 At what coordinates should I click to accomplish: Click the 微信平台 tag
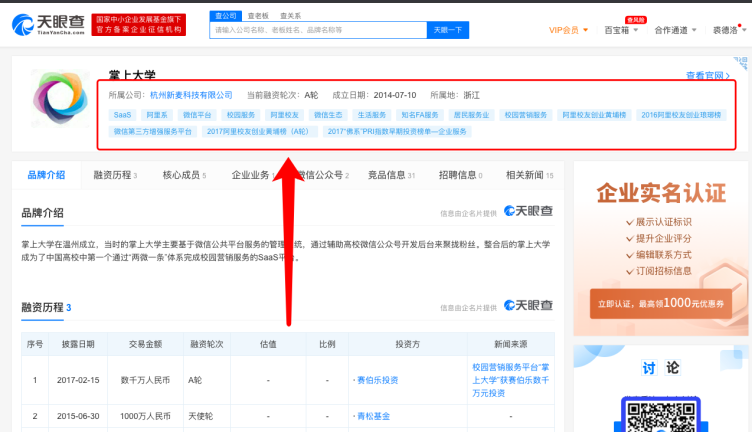[197, 115]
